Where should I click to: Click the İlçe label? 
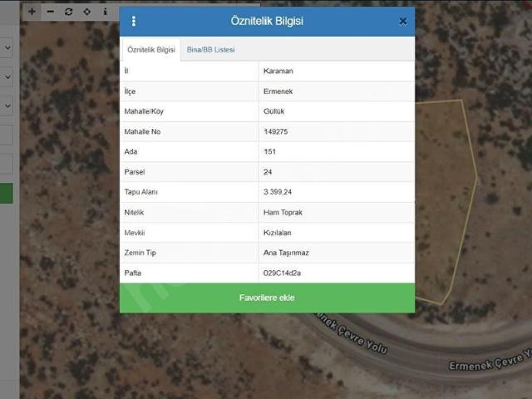(x=130, y=91)
